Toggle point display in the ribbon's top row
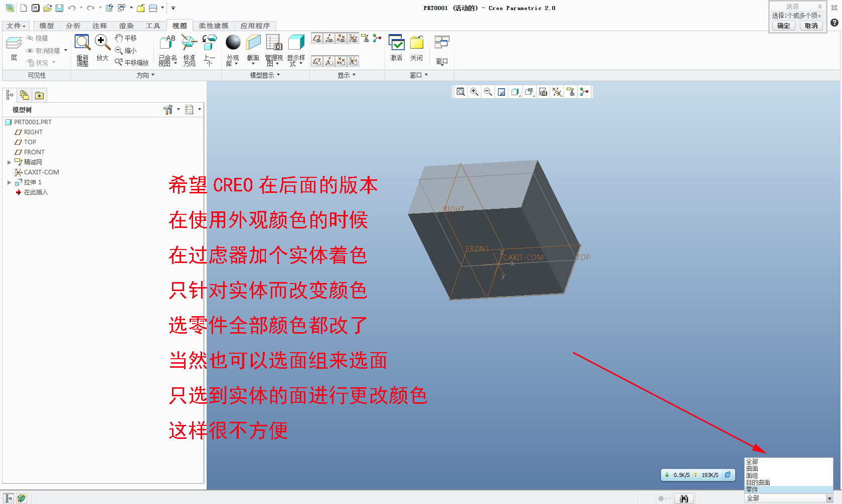 [341, 39]
